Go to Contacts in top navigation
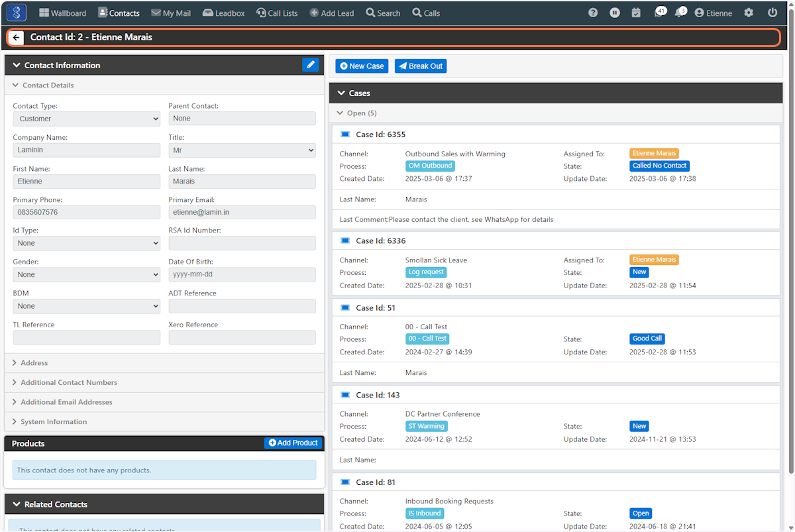Viewport: 795px width, 532px height. [x=119, y=13]
